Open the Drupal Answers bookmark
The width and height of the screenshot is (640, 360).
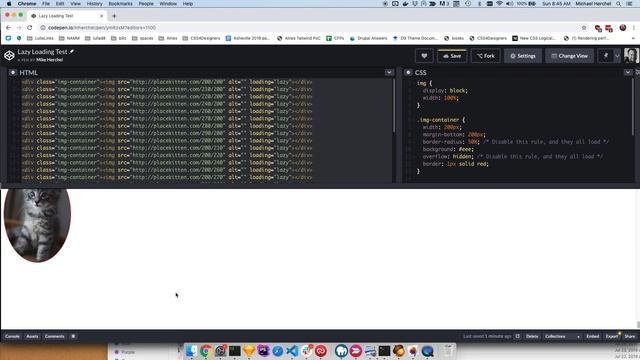369,38
